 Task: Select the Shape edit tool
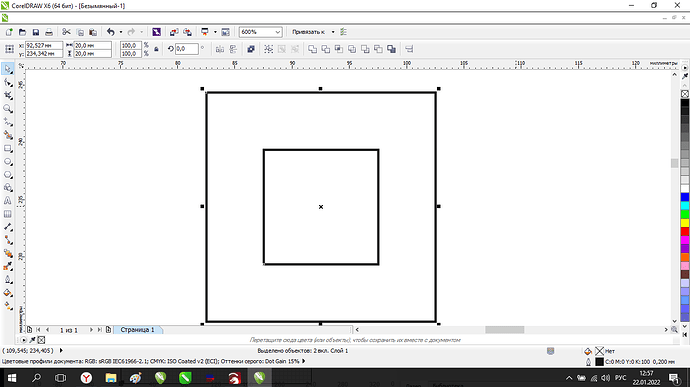point(7,82)
